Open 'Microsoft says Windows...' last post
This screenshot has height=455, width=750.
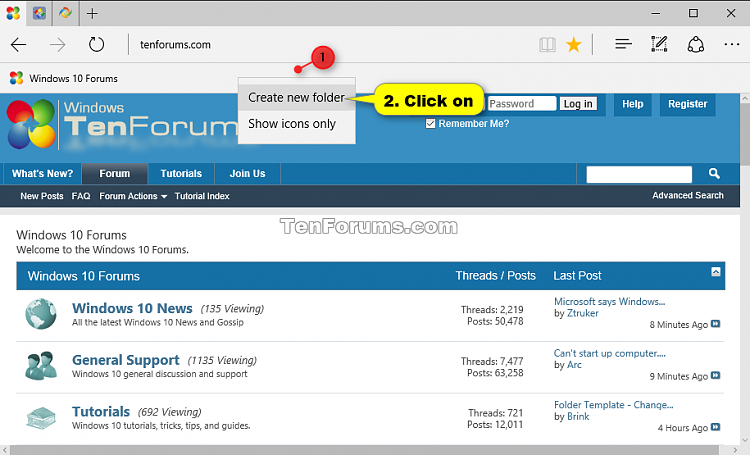click(x=609, y=301)
